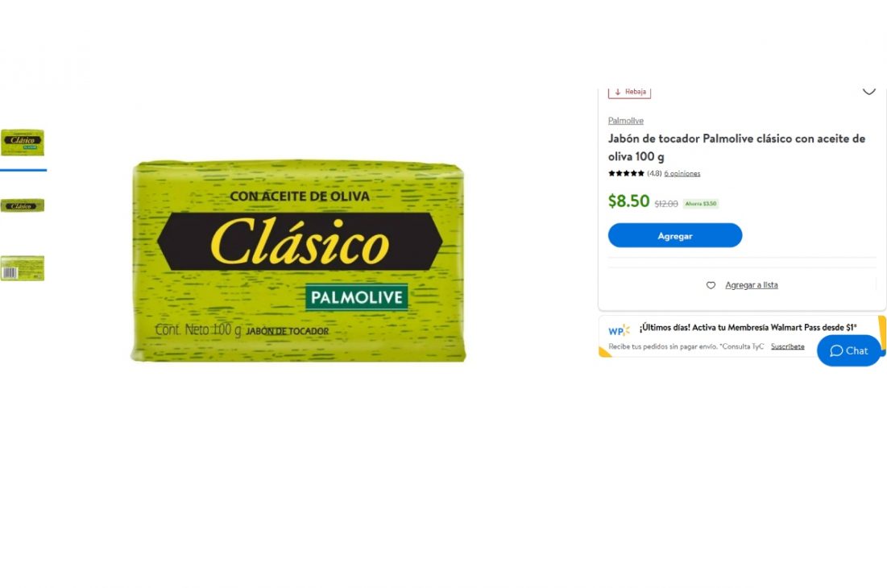Viewport: 887px width, 588px height.
Task: Click the main Clásico soap product image
Action: click(298, 261)
